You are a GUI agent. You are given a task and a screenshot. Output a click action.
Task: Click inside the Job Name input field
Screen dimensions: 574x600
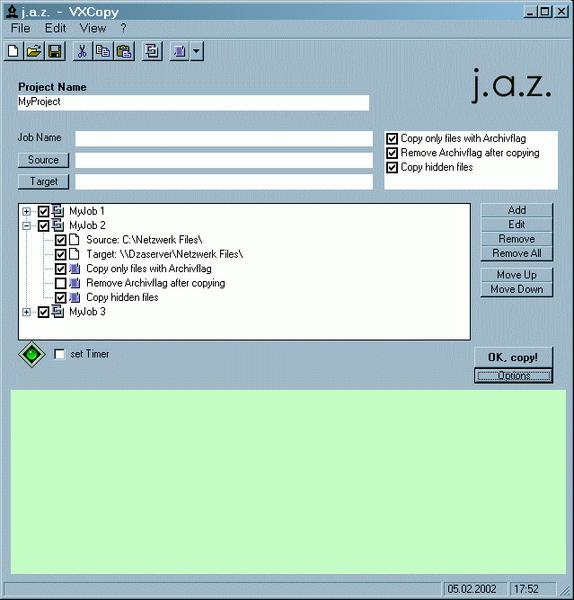point(224,139)
